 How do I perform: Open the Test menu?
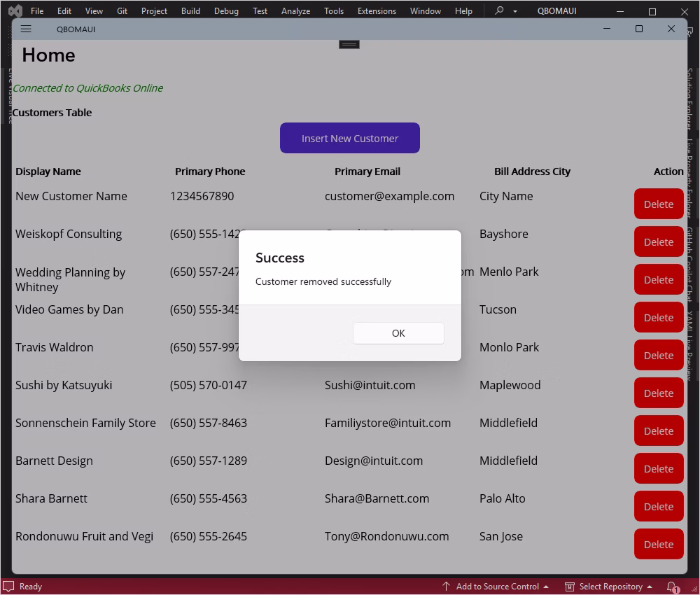(x=260, y=10)
